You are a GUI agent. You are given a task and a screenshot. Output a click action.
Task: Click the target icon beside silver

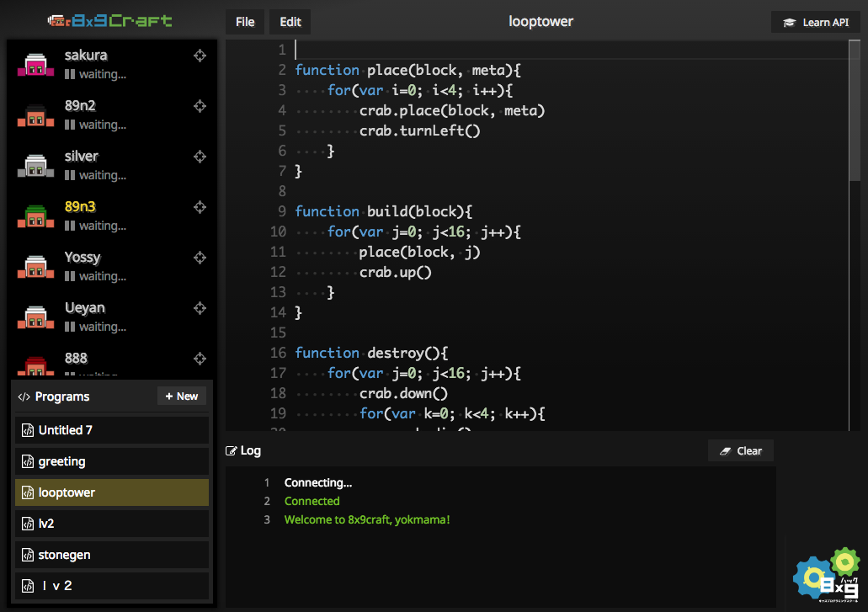(x=200, y=157)
